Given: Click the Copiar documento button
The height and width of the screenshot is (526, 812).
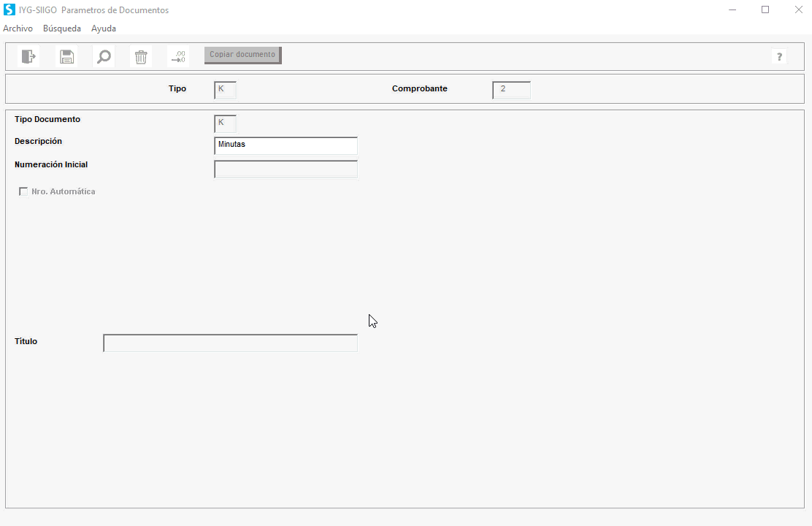Looking at the screenshot, I should [243, 55].
